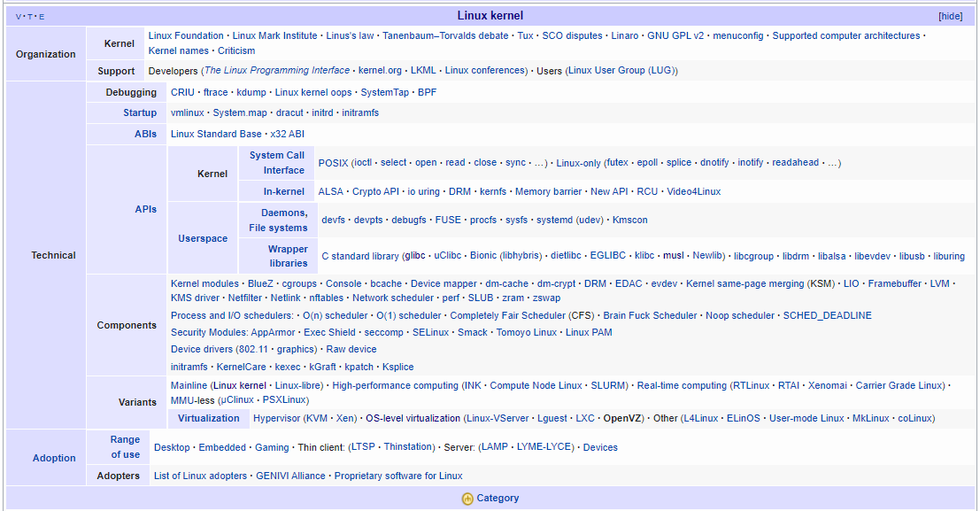Open the Bionic link
This screenshot has width=980, height=511.
[483, 255]
